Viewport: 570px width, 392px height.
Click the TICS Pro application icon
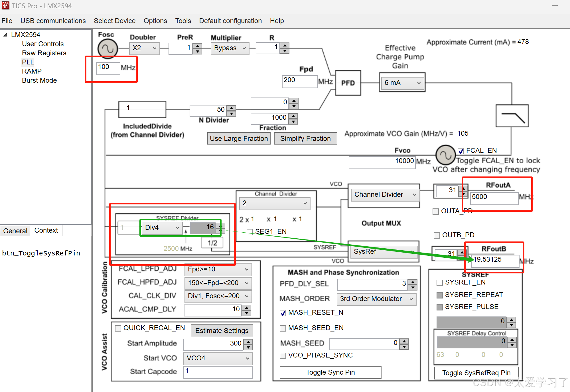pos(5,5)
